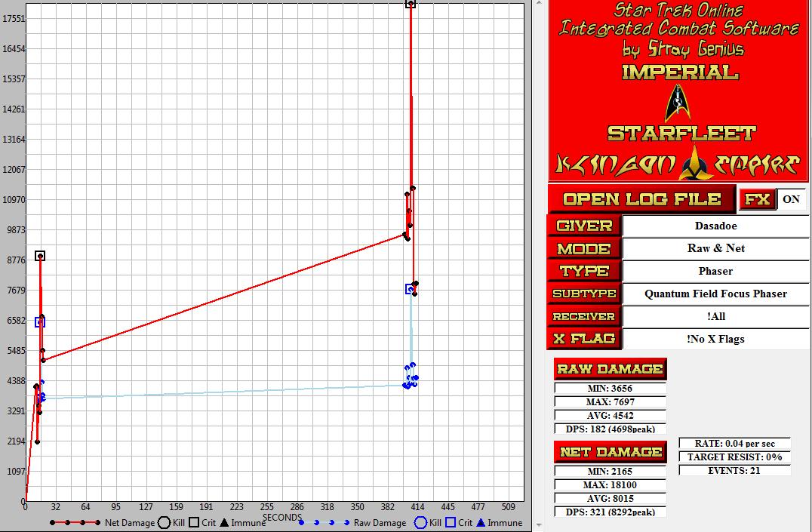Viewport: 812px width, 532px height.
Task: Open the Dasadoe giver selector
Action: 715,226
